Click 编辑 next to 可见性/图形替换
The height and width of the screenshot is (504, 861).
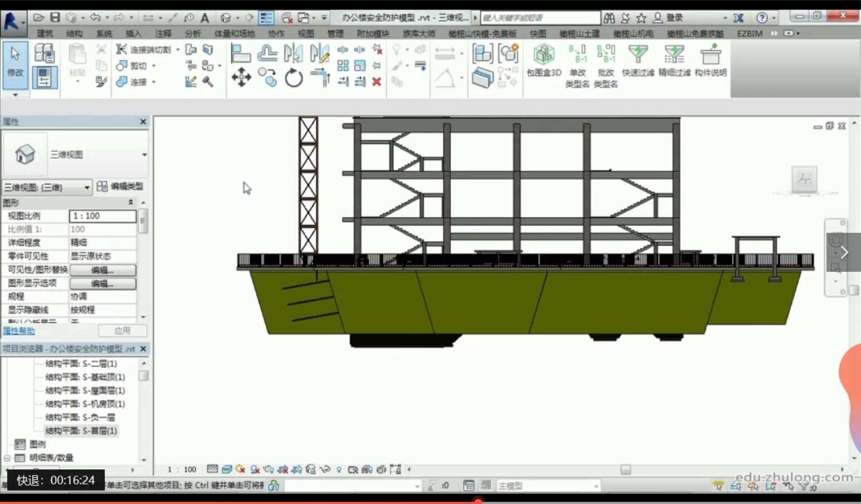click(103, 270)
